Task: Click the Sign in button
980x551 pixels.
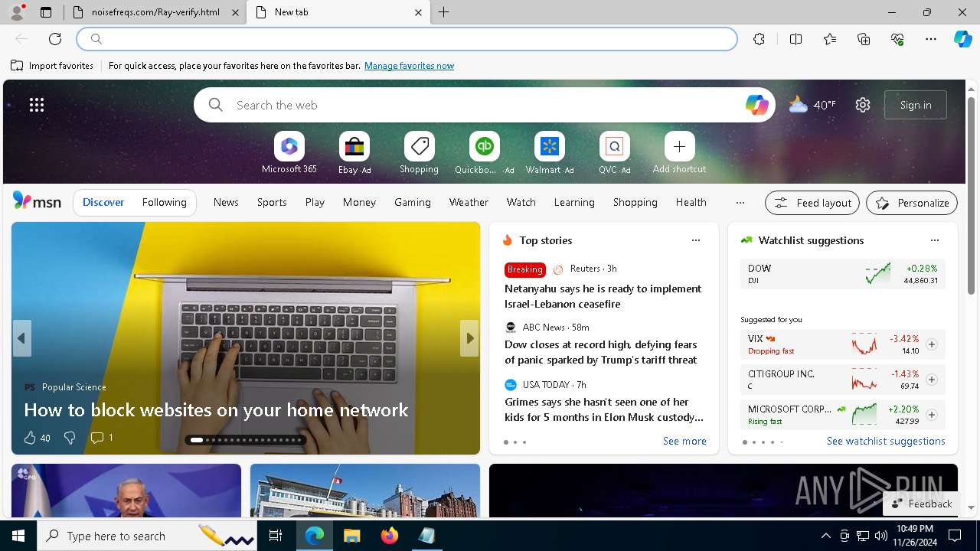Action: tap(916, 105)
